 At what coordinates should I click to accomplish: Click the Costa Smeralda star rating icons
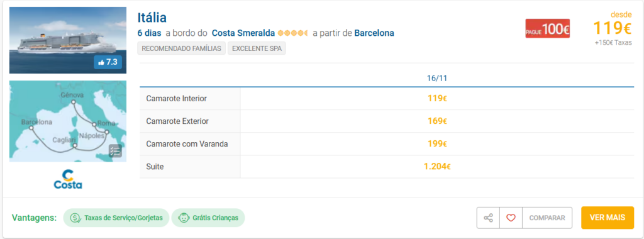pyautogui.click(x=292, y=33)
